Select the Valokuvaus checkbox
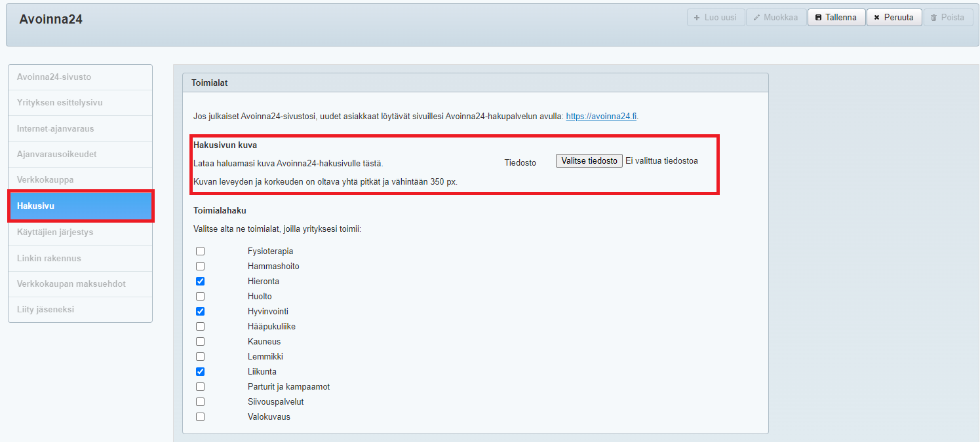The width and height of the screenshot is (980, 442). tap(201, 417)
